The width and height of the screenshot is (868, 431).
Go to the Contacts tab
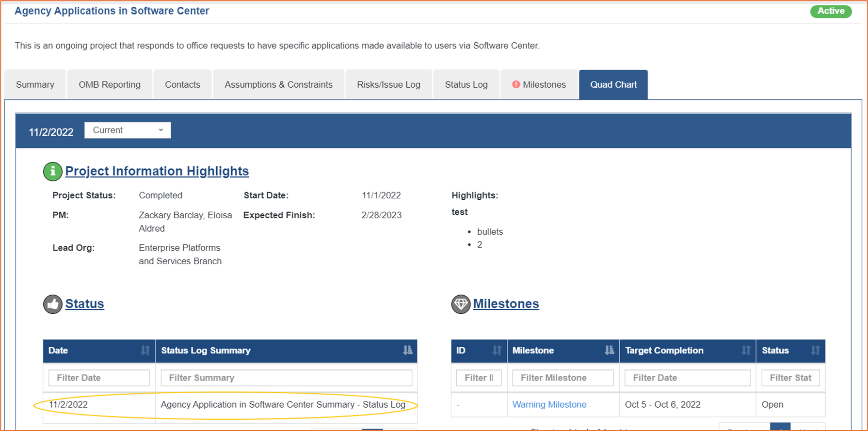tap(182, 85)
